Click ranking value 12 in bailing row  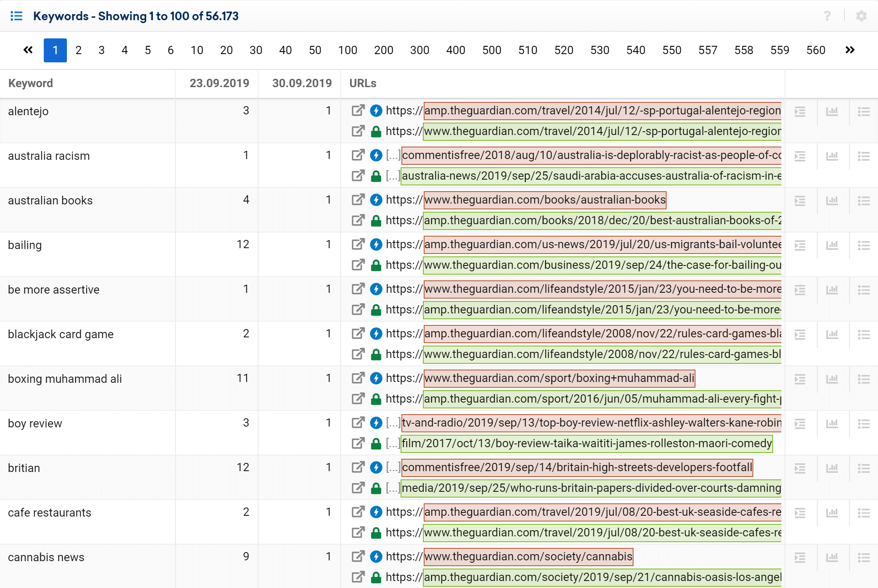coord(243,244)
